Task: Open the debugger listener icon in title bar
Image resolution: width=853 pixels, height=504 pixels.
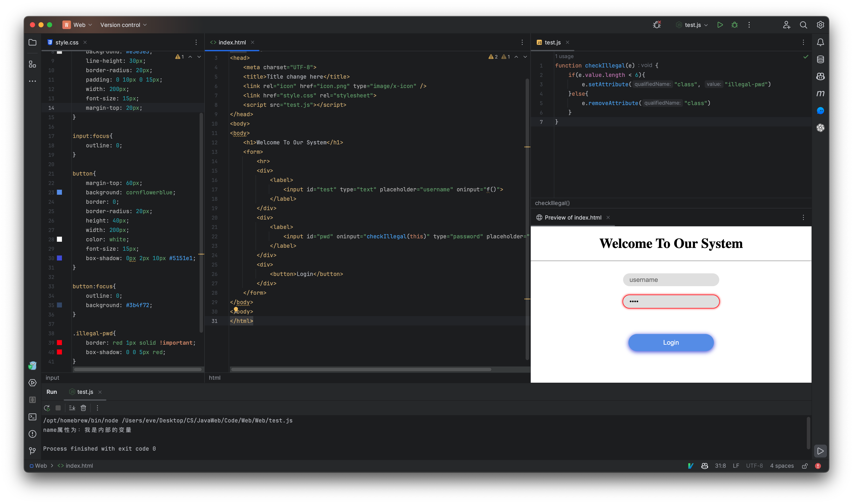Action: 657,25
